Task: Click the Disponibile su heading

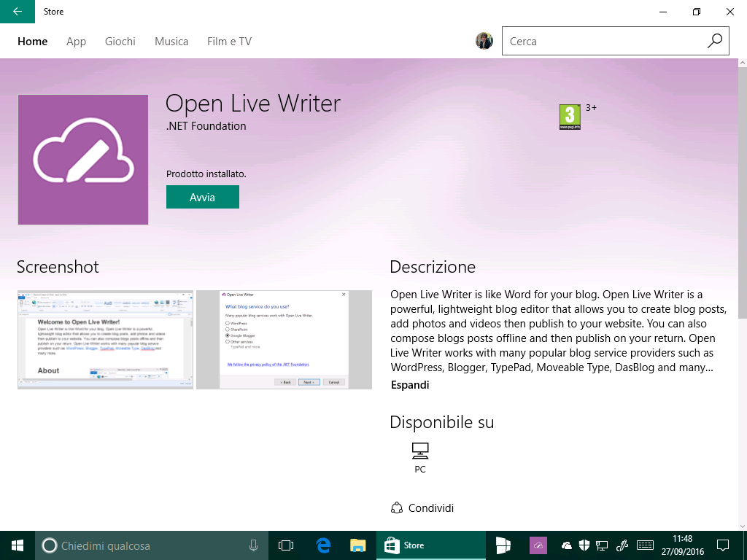Action: tap(442, 422)
